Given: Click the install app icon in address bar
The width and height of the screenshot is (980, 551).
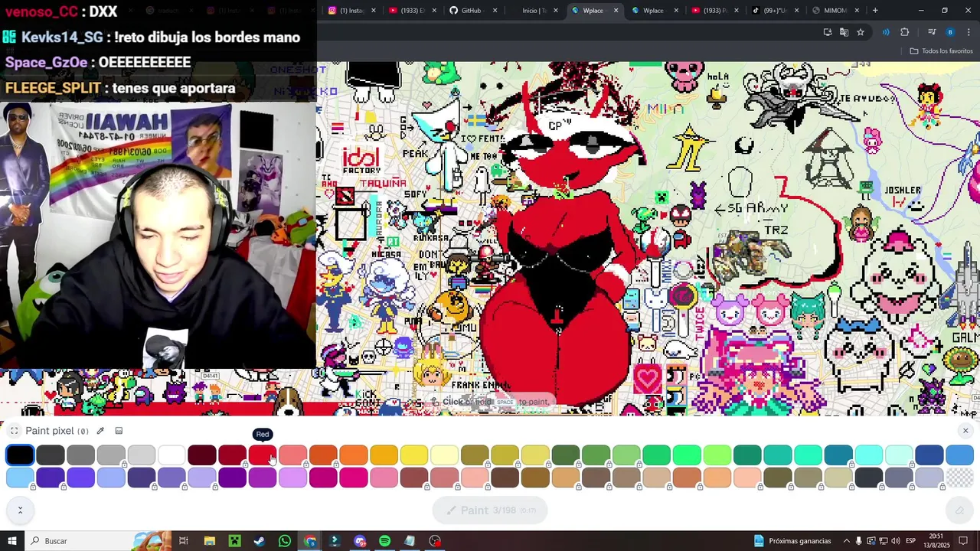Looking at the screenshot, I should (828, 32).
